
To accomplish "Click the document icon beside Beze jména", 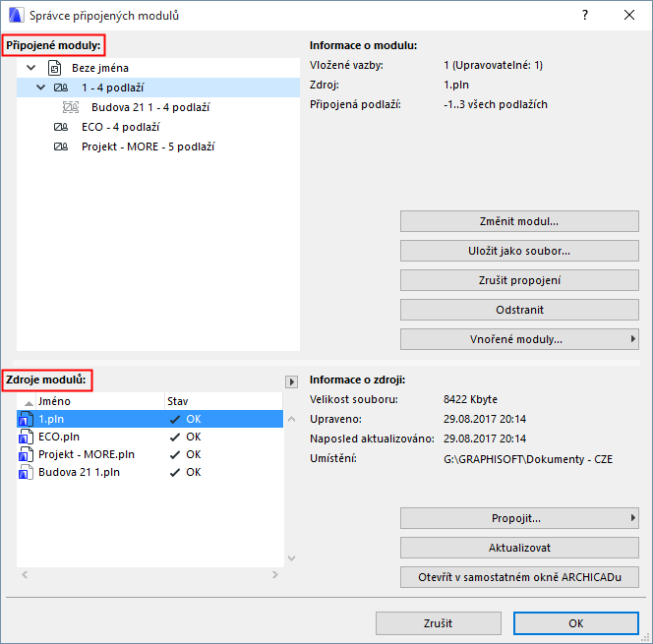I will click(54, 68).
